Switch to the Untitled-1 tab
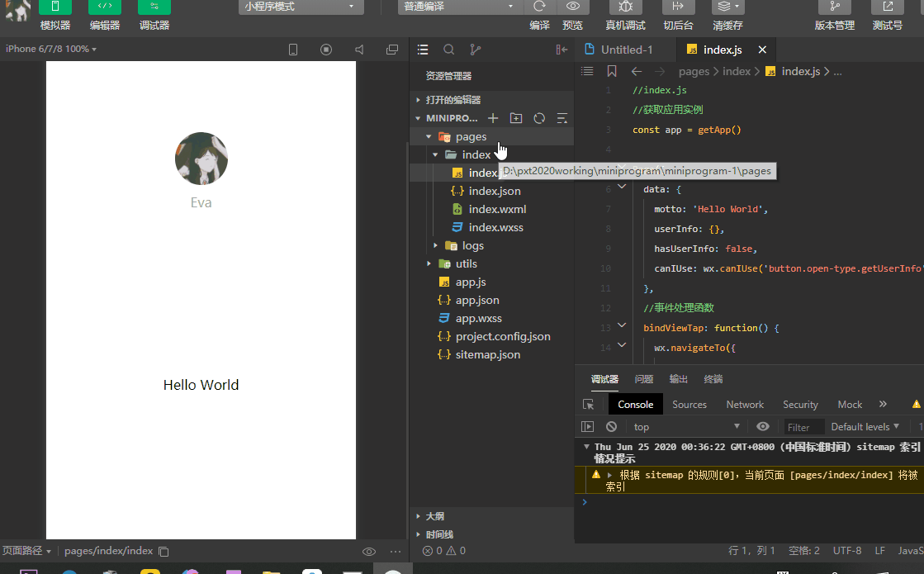This screenshot has height=574, width=924. point(627,50)
